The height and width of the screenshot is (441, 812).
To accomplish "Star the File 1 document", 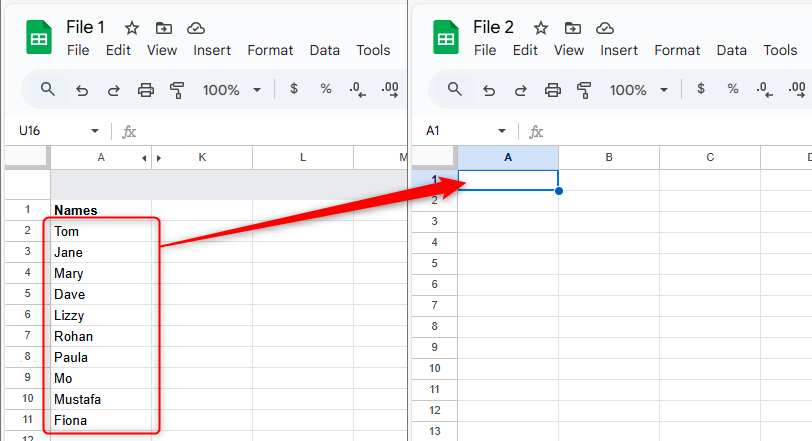I will (133, 28).
